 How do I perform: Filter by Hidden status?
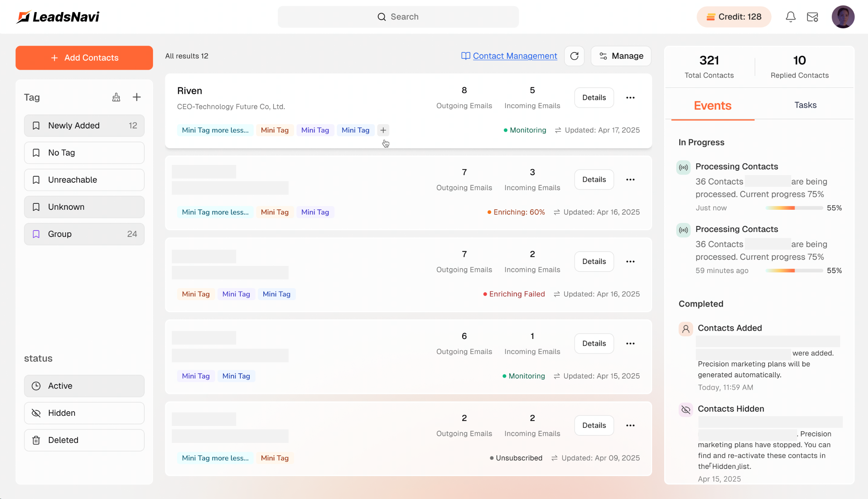tap(84, 413)
